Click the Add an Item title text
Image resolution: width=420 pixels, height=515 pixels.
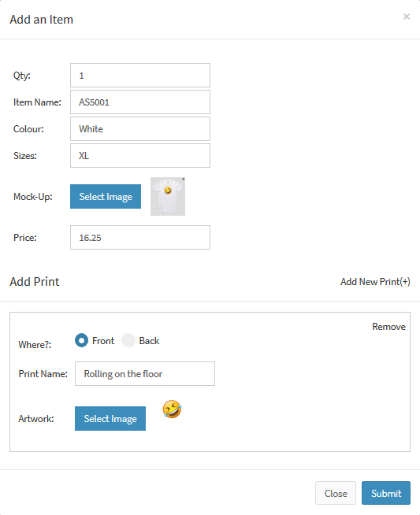(42, 20)
